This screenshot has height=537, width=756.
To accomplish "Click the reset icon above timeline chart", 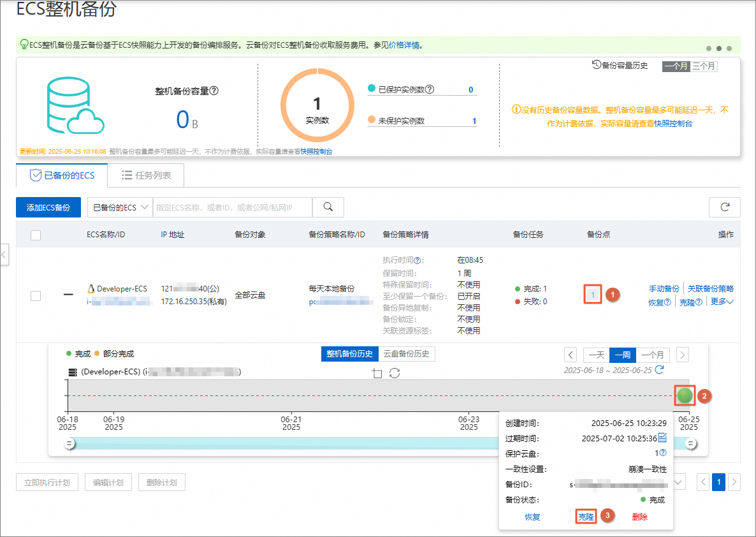I will click(395, 373).
